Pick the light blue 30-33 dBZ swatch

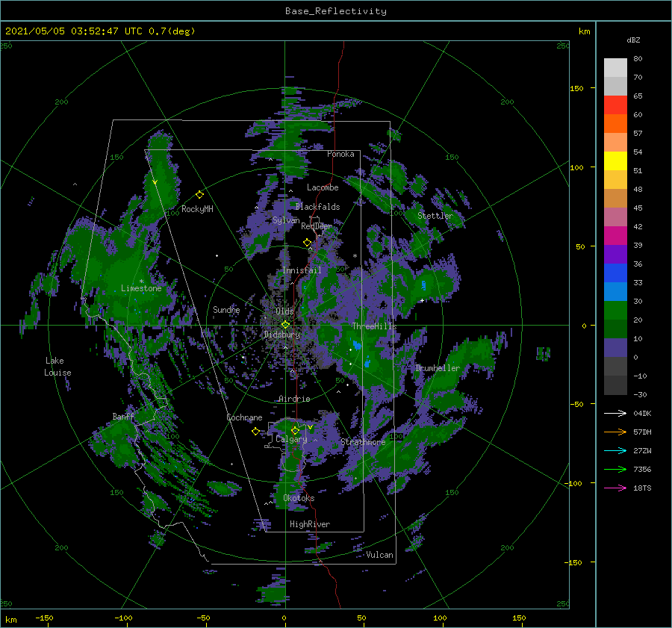(x=615, y=291)
